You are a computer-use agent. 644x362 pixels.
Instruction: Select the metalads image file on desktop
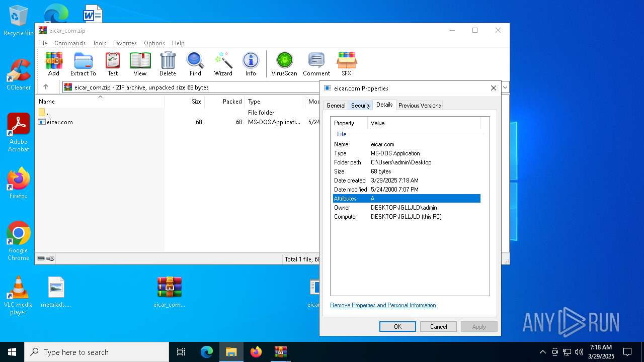(x=56, y=292)
